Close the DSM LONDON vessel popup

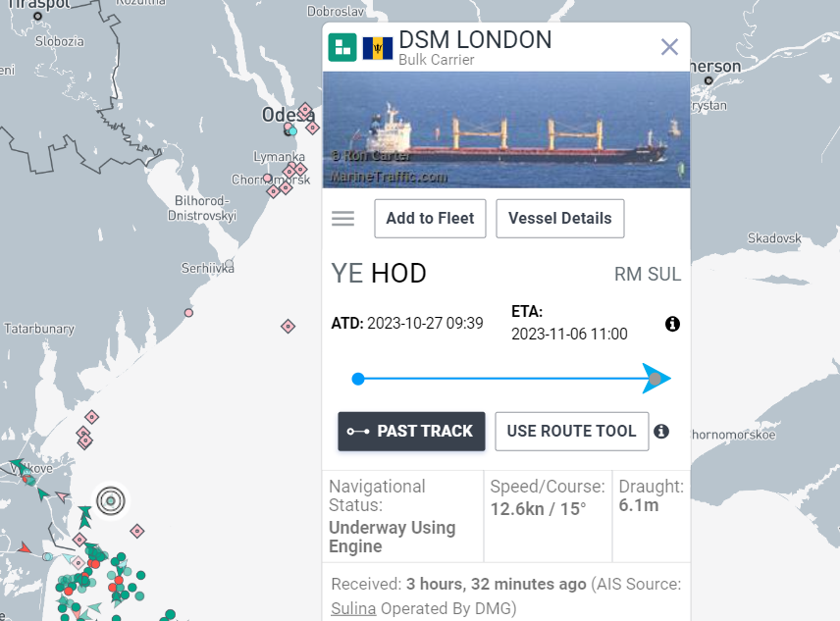pos(669,46)
